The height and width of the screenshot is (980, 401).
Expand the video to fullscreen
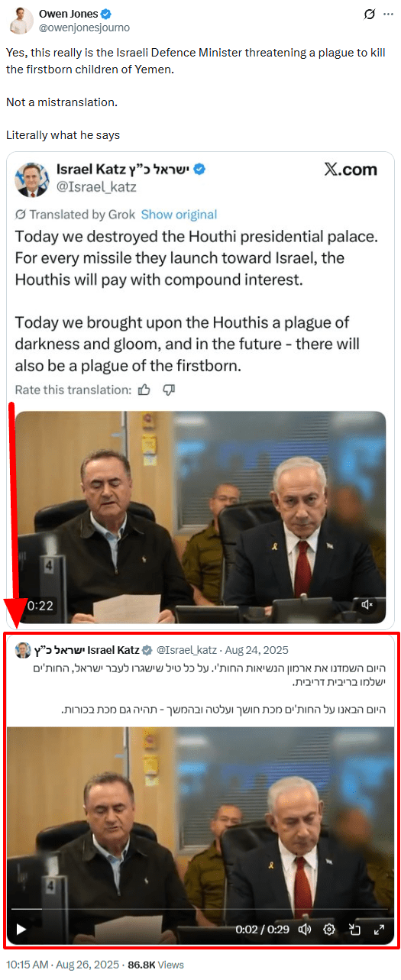point(379,930)
